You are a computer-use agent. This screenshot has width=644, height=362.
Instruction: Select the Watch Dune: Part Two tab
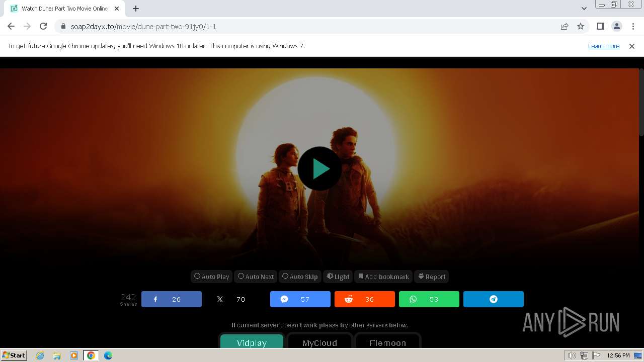click(64, 9)
